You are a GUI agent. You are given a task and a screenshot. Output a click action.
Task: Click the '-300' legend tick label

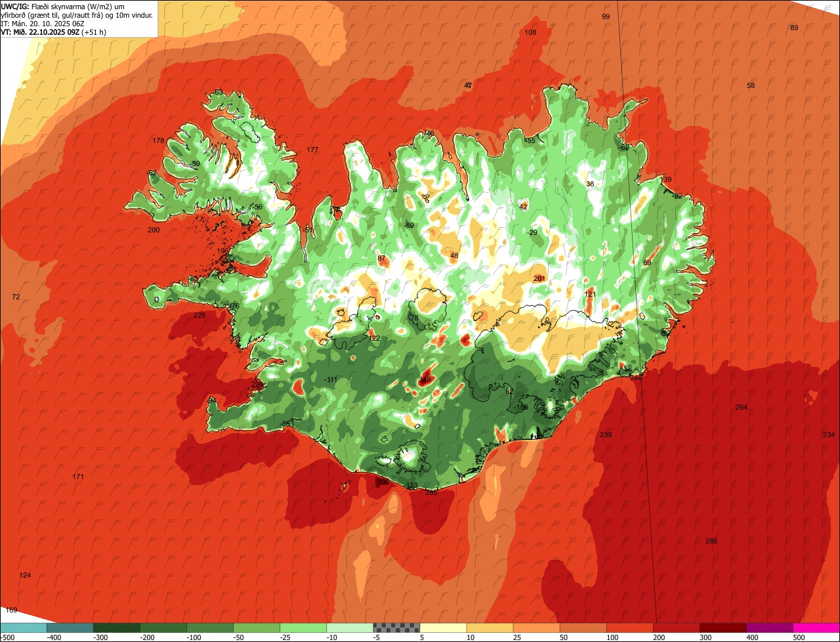coord(100,637)
